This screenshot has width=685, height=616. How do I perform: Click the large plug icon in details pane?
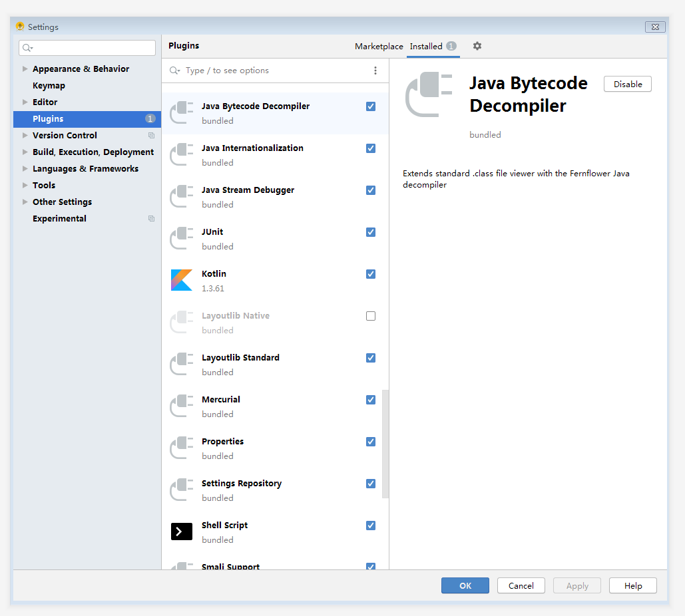tap(429, 94)
